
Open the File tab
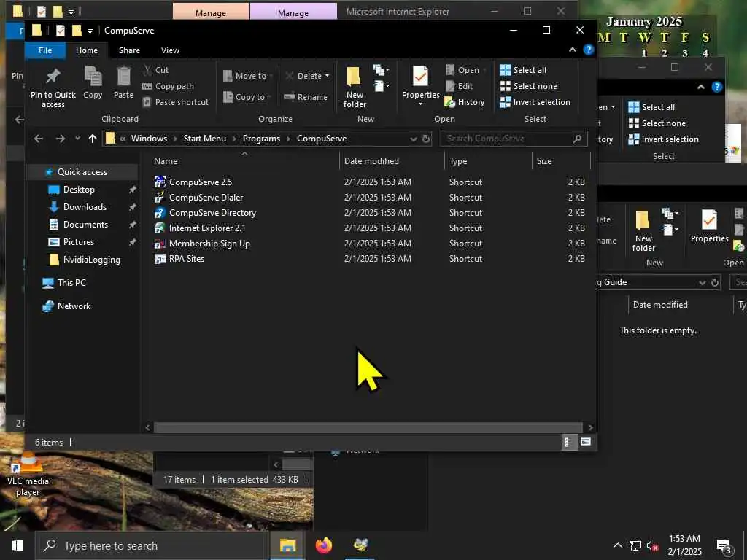tap(45, 50)
